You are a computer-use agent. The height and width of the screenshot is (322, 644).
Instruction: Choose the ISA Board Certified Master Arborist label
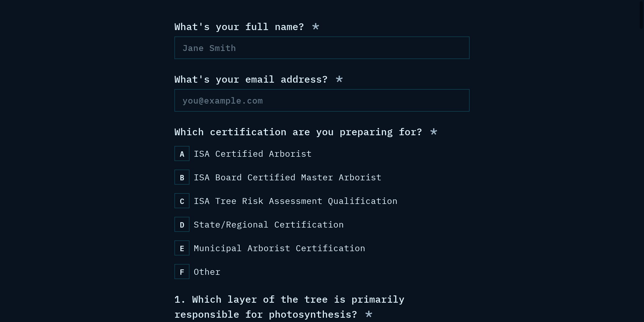[287, 178]
